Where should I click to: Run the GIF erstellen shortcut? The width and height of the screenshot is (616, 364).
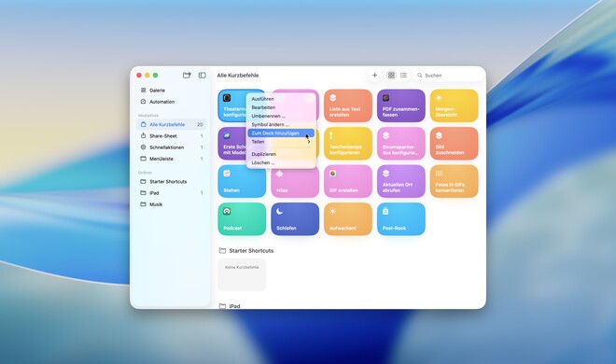(348, 181)
